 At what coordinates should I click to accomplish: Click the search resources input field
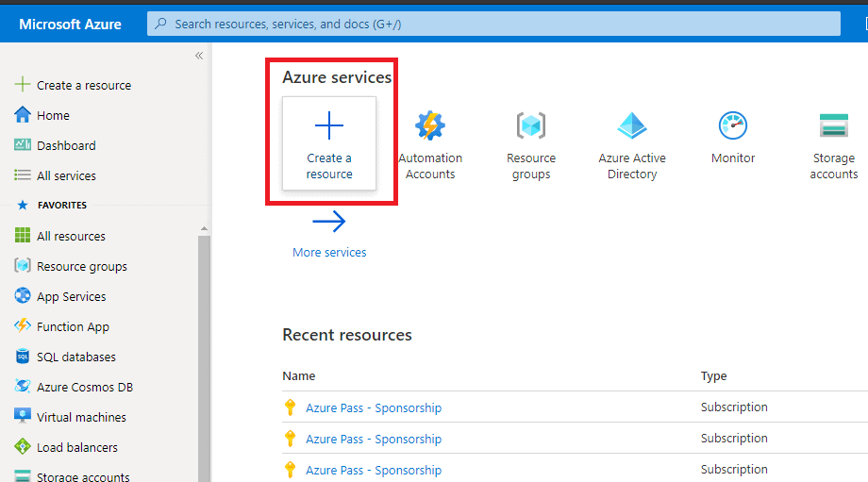click(x=493, y=24)
